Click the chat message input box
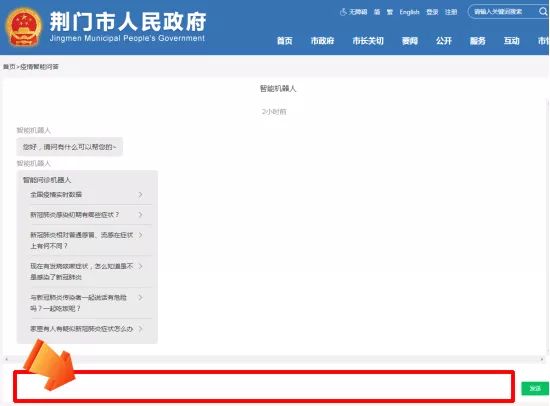Image resolution: width=550 pixels, height=406 pixels. pyautogui.click(x=264, y=386)
